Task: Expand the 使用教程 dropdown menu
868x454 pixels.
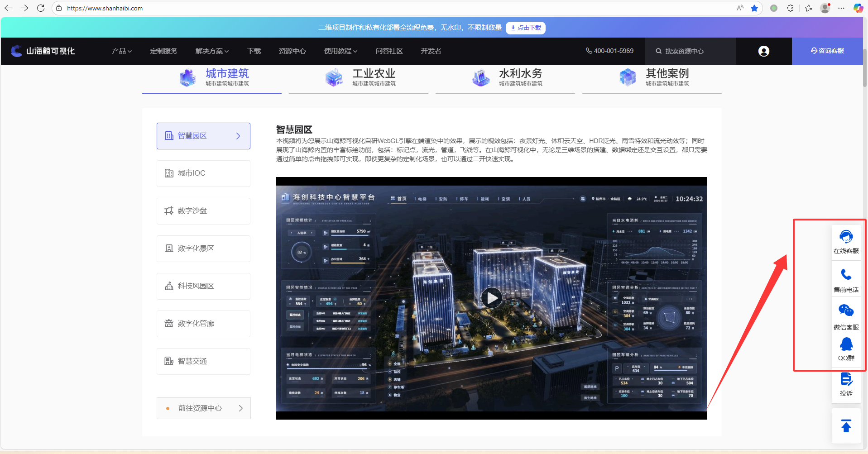Action: [340, 51]
